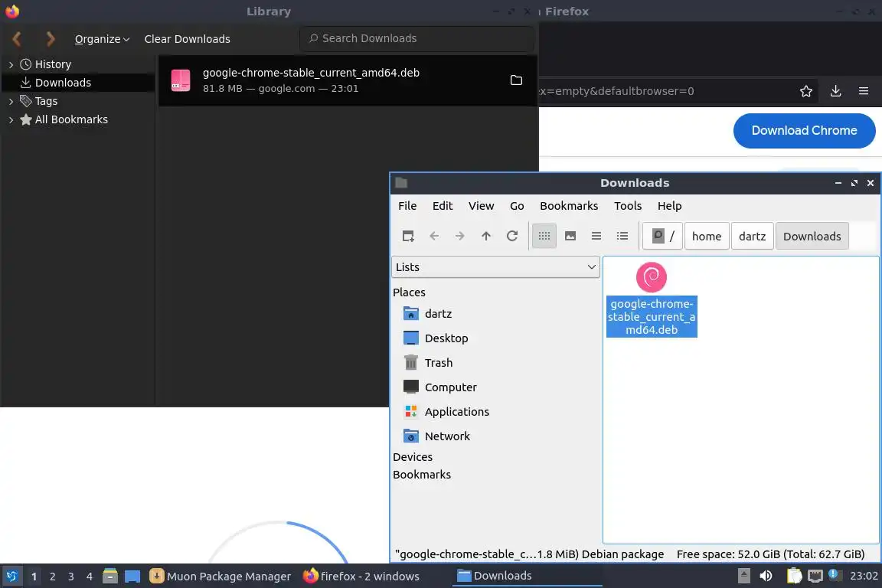The image size is (882, 588).
Task: Go forward in the Library window
Action: tap(50, 39)
